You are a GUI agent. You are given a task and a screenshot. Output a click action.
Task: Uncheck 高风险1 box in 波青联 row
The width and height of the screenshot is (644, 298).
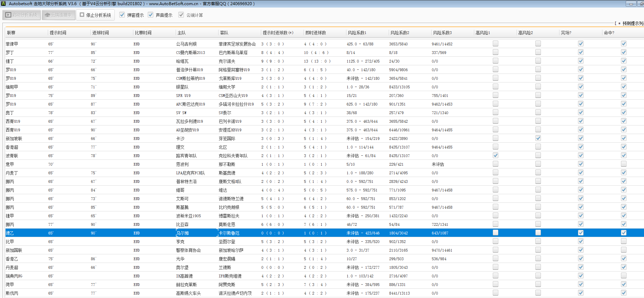pyautogui.click(x=495, y=155)
